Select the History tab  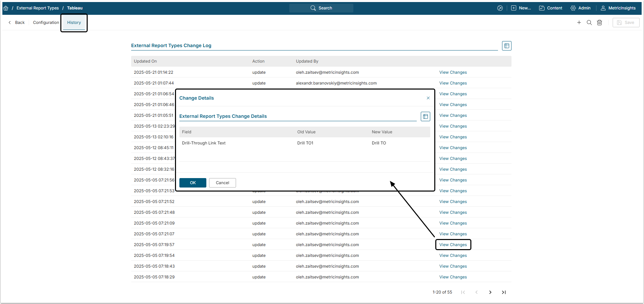[x=74, y=23]
